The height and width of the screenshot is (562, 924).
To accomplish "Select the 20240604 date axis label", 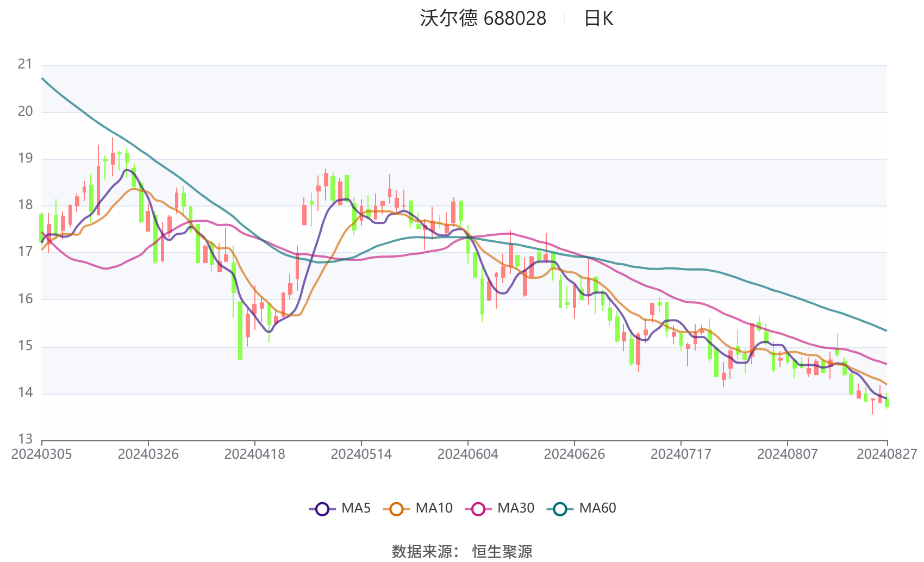I will click(467, 454).
